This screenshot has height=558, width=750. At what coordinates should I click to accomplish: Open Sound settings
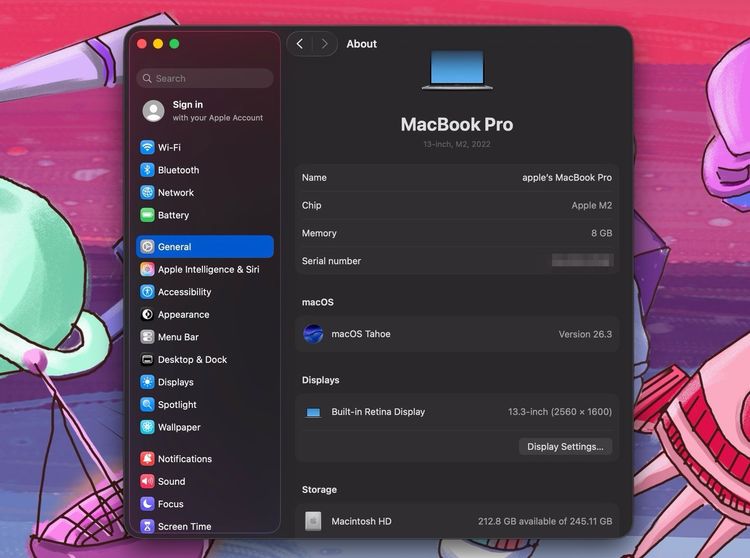point(205,481)
